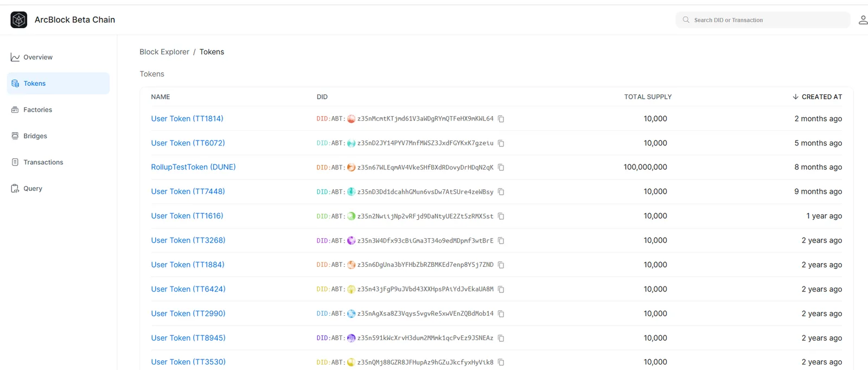Click the ArcBlock logo icon

coord(19,20)
